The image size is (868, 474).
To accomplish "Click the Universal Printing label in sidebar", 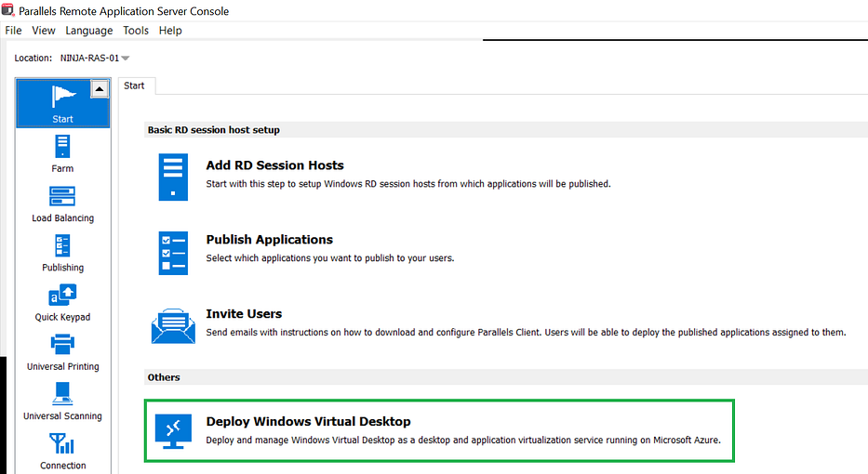I will (62, 366).
